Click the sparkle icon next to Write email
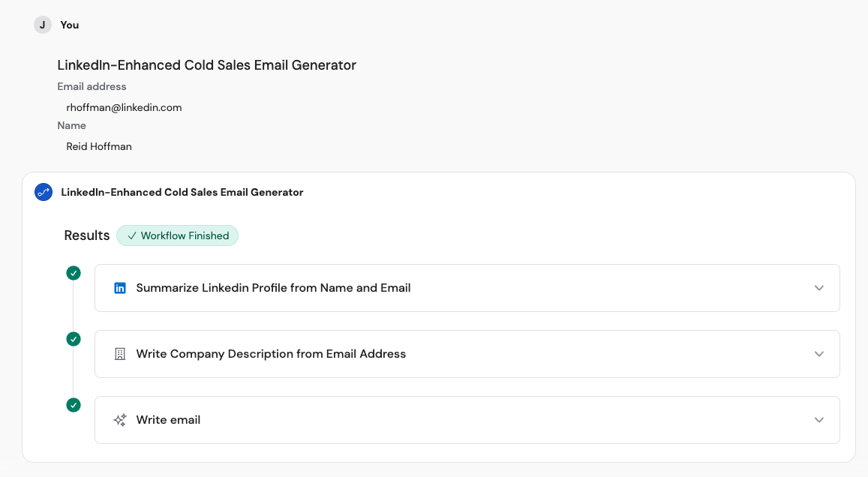 (x=119, y=420)
